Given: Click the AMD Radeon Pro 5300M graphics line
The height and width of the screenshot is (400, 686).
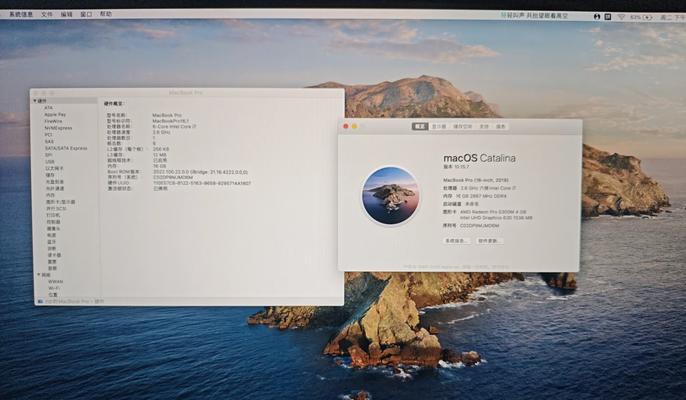Looking at the screenshot, I should [493, 212].
